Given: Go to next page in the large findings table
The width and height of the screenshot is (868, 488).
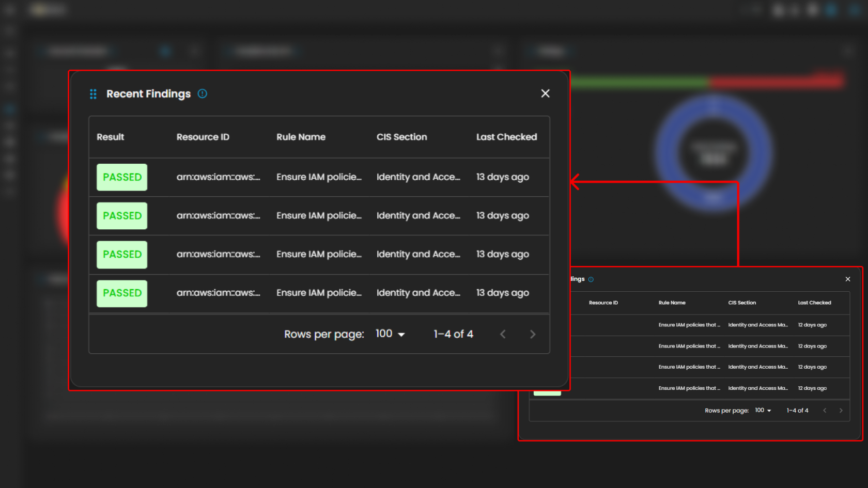Looking at the screenshot, I should 533,335.
